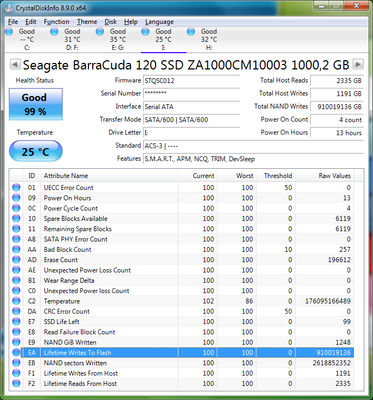Click the Good 99 % health status button
The image size is (373, 400).
(x=36, y=104)
